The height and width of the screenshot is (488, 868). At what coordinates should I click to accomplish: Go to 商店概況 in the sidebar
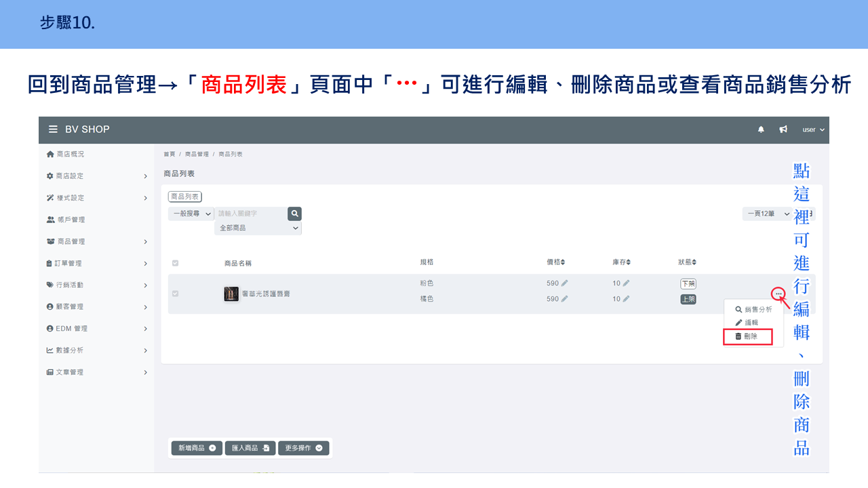point(65,155)
